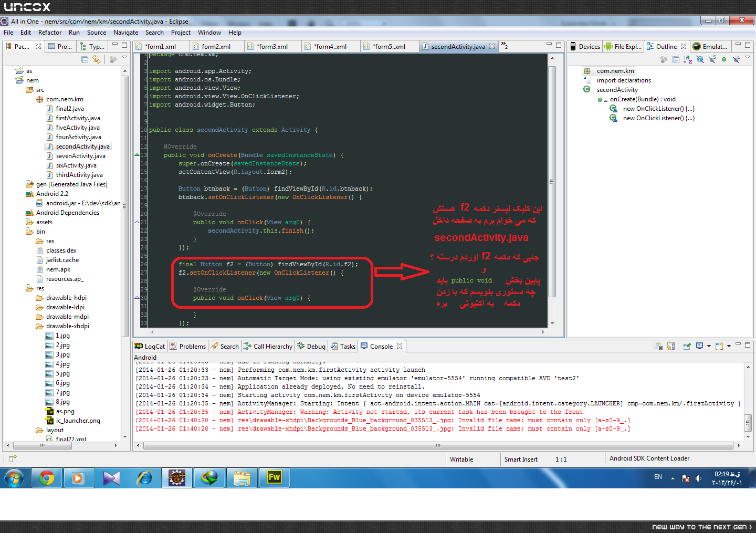Toggle hide static members in Outline
Image resolution: width=756 pixels, height=533 pixels.
tap(712, 60)
